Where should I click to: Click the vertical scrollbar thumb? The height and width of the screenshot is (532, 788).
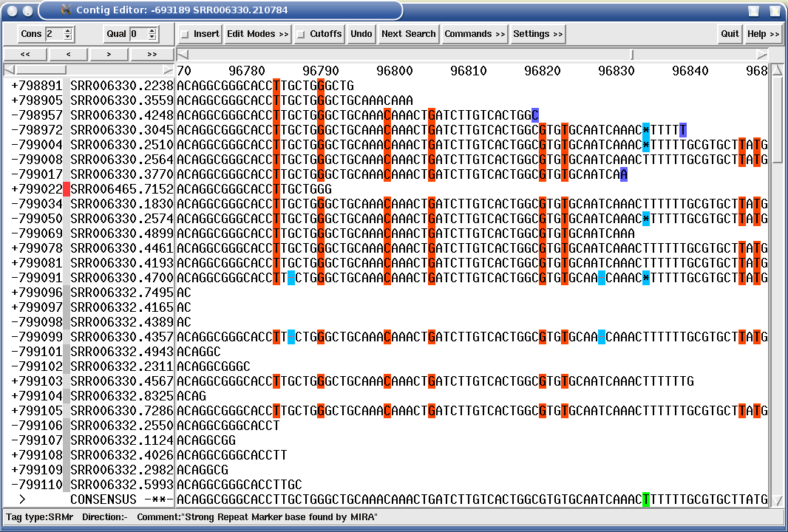coord(777,120)
